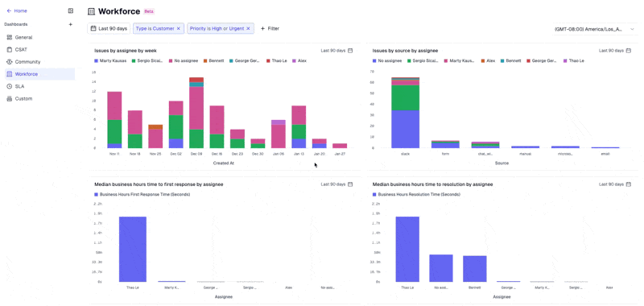Viewport: 644px width, 306px height.
Task: Toggle Business Hours First Response Time legend
Action: 142,194
